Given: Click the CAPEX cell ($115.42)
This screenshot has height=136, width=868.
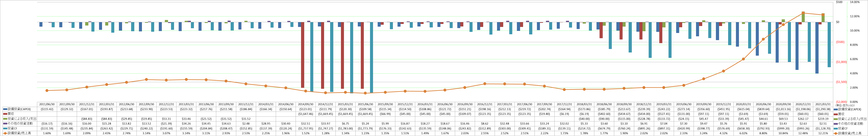Looking at the screenshot, I should (x=47, y=109).
